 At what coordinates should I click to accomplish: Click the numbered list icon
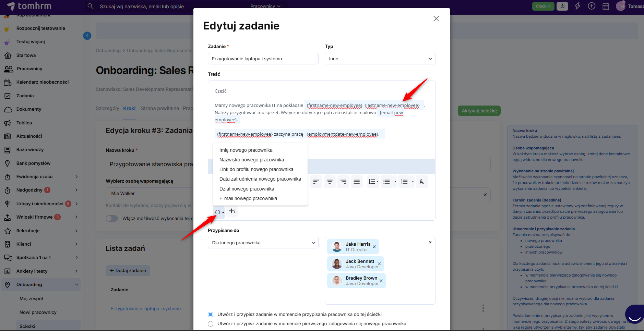point(405,182)
